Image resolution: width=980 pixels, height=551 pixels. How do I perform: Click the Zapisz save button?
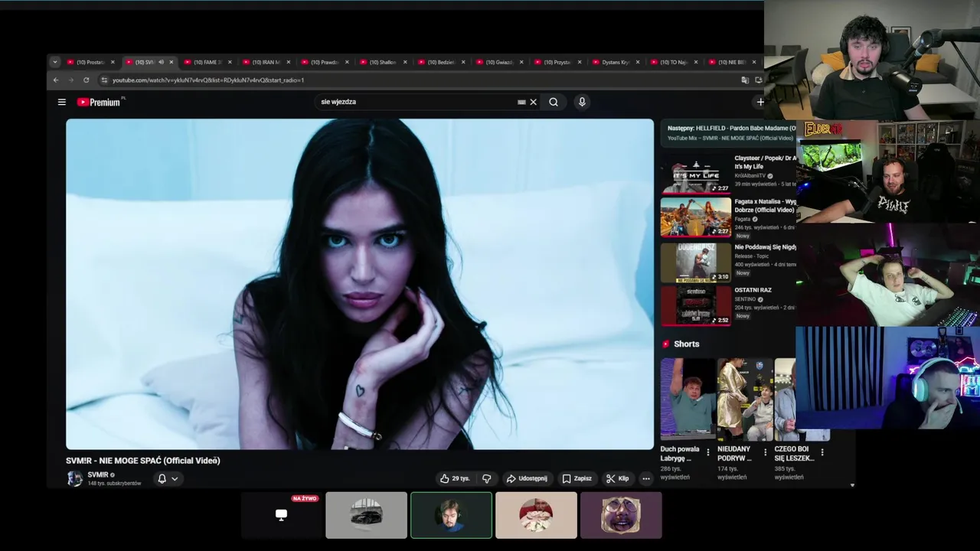[x=577, y=478]
